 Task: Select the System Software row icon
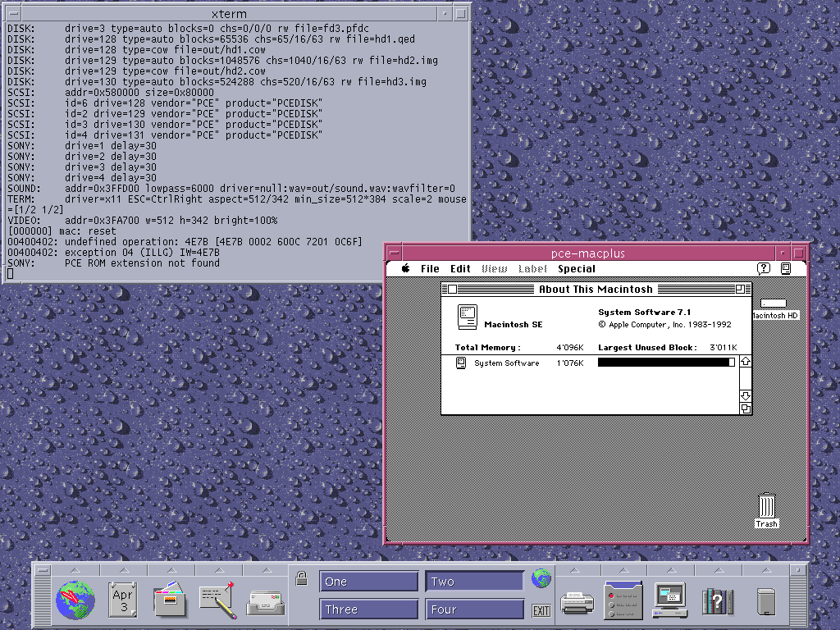(x=461, y=363)
